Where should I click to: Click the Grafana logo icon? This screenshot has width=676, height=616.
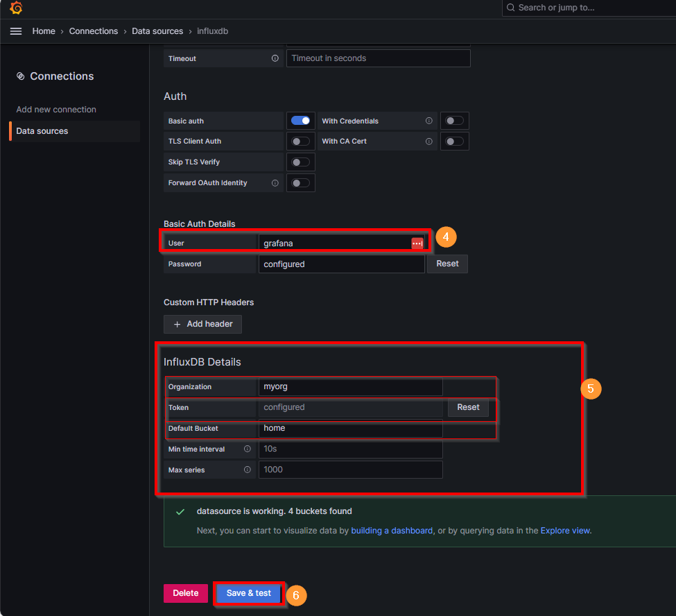(16, 8)
